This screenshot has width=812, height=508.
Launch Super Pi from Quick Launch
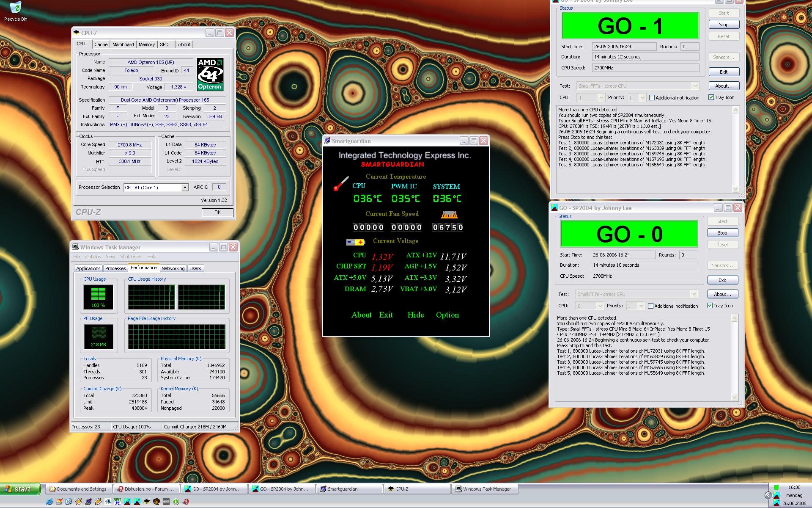tap(118, 502)
